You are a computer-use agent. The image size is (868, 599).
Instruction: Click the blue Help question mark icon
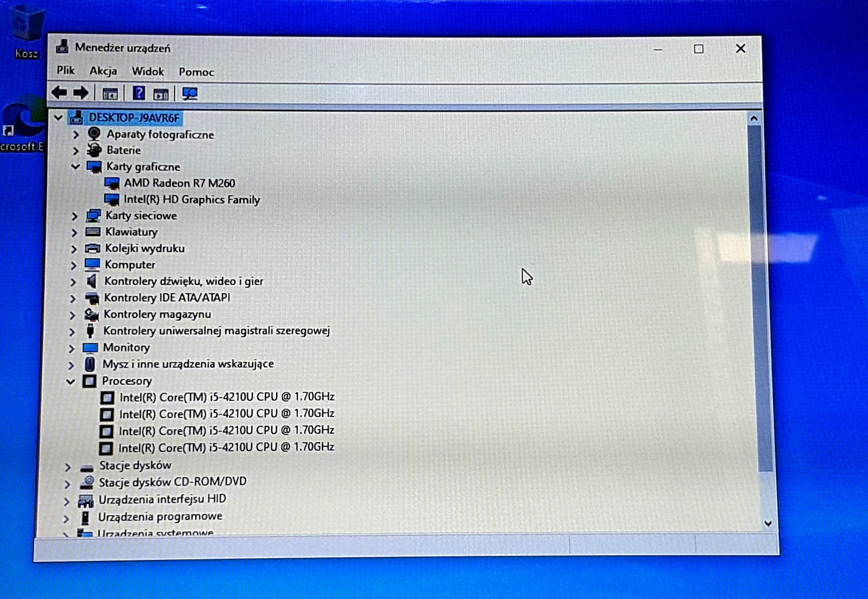coord(139,93)
